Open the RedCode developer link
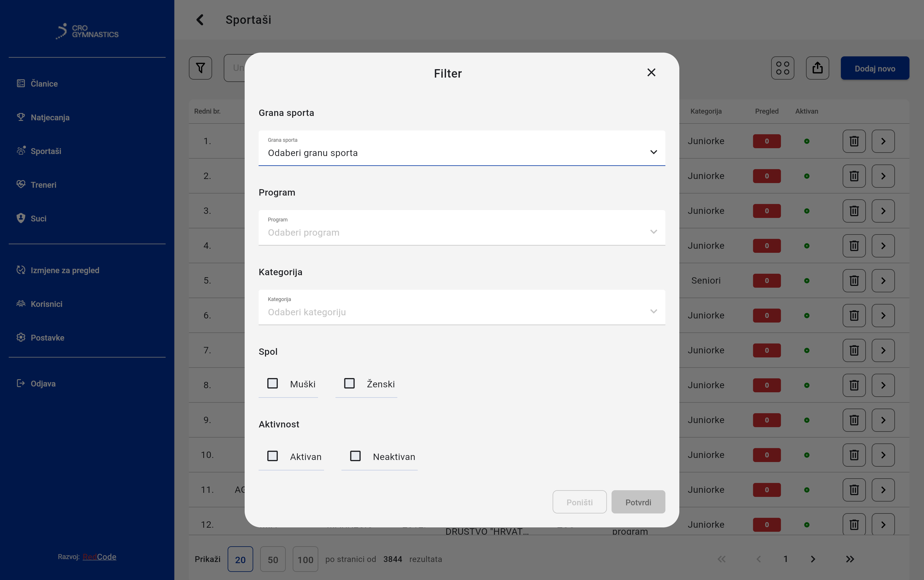Viewport: 924px width, 580px height. [99, 556]
